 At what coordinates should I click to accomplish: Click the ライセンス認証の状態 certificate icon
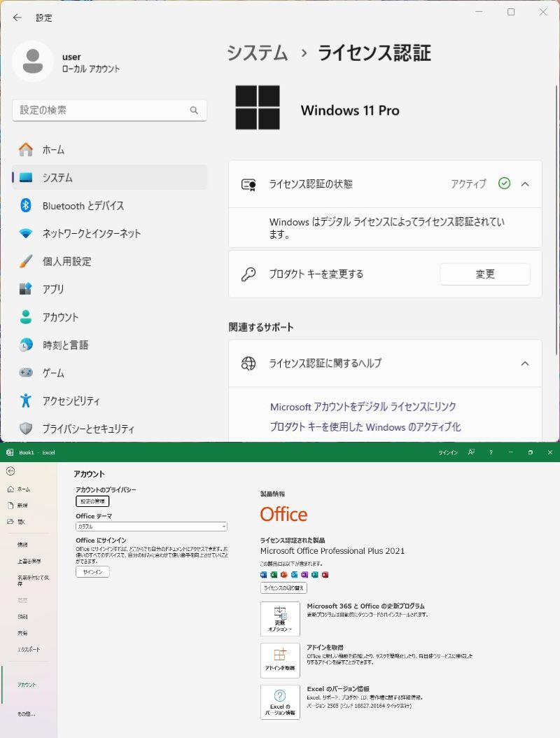(248, 185)
